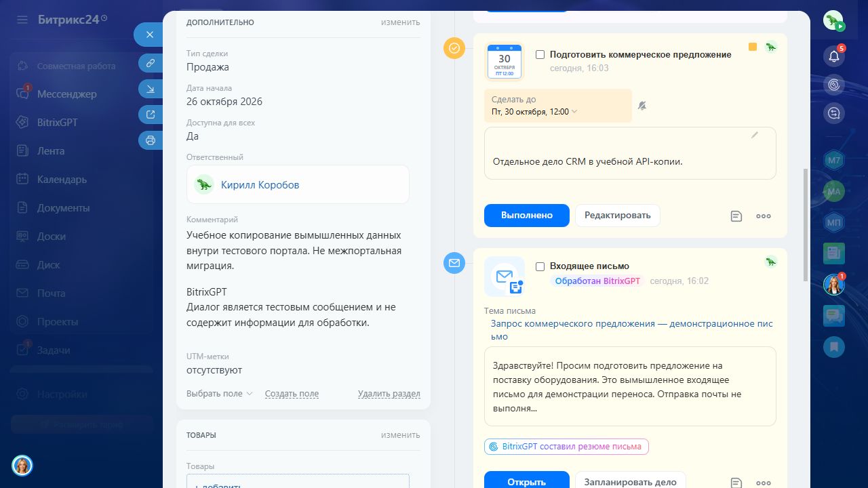
Task: Check the 'Входящее письмо' checkbox
Action: pyautogui.click(x=540, y=266)
